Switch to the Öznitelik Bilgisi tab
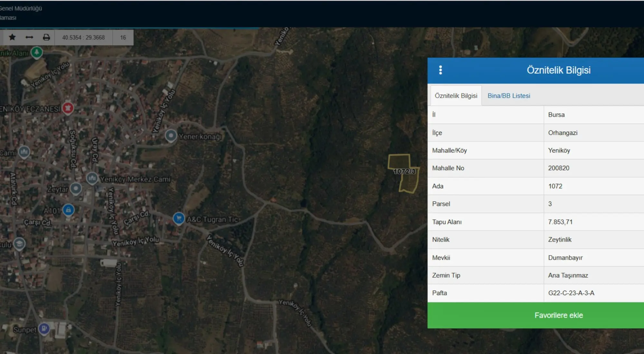This screenshot has width=644, height=354. (x=456, y=96)
